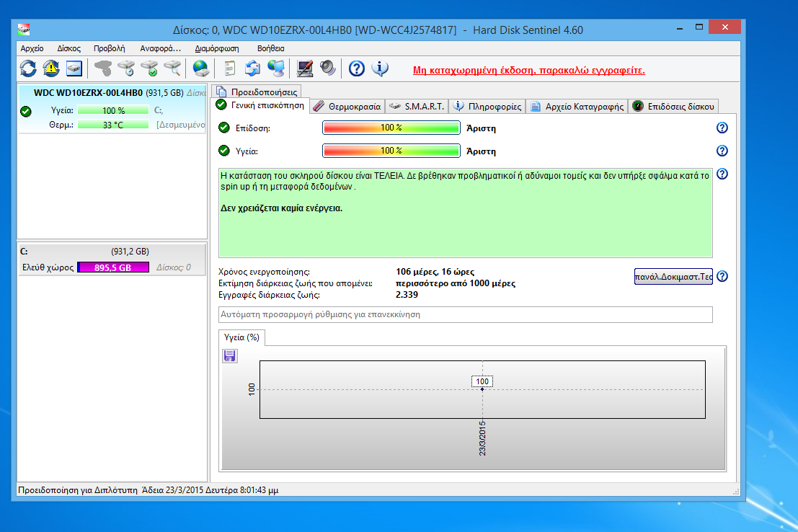Click the Υγεία 100% gradient bar in overview

pos(391,151)
